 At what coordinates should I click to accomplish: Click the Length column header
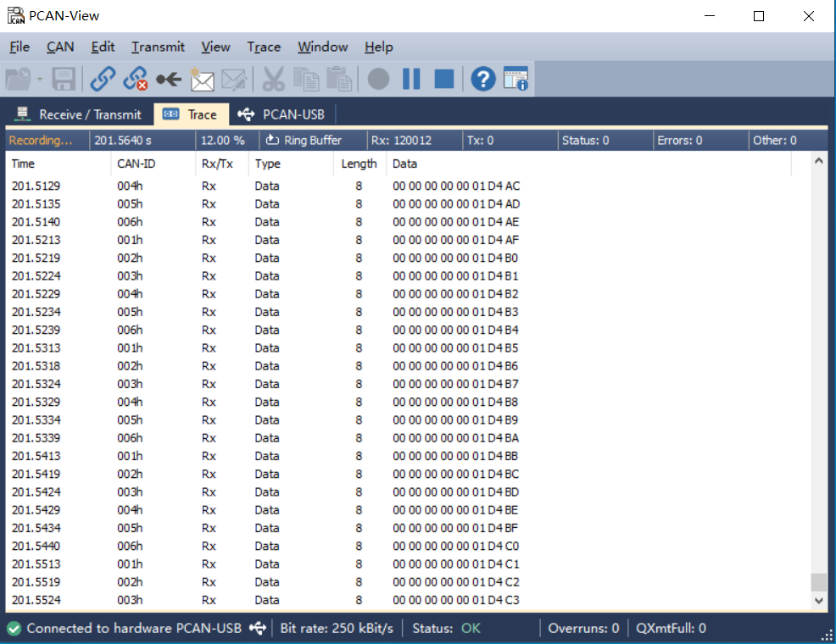[x=359, y=164]
